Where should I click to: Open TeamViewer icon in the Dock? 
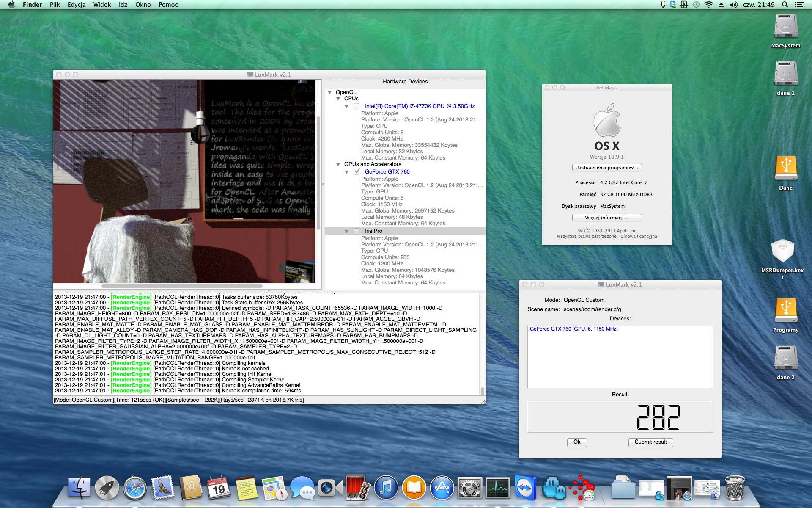526,488
